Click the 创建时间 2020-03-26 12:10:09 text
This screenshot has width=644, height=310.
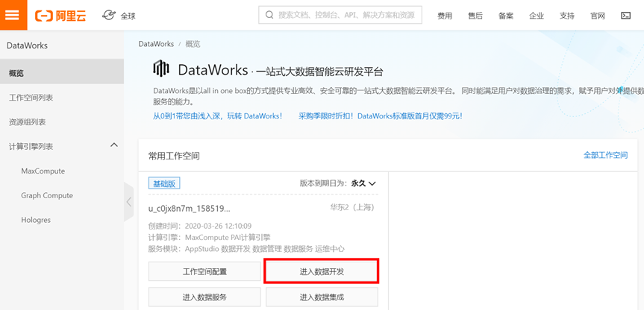(x=200, y=226)
